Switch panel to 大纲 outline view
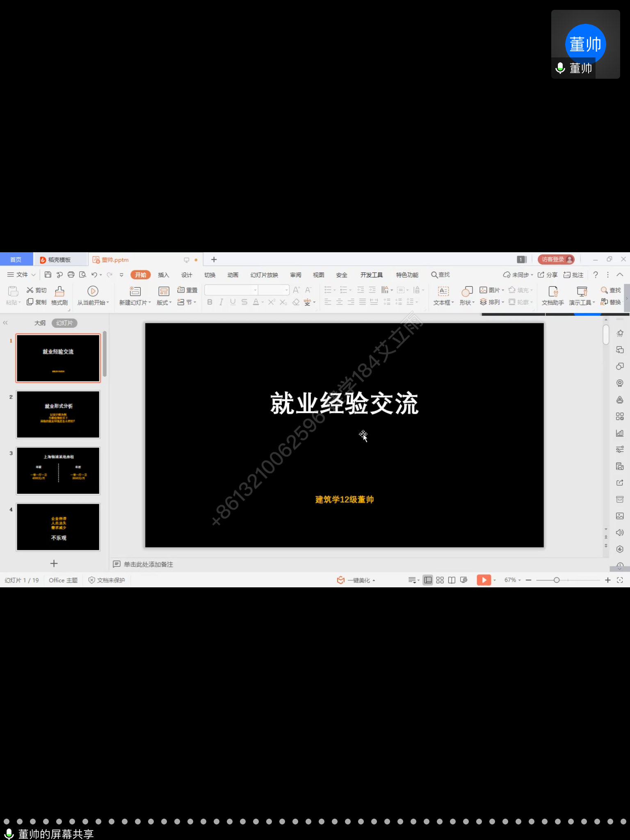The image size is (630, 840). [40, 323]
